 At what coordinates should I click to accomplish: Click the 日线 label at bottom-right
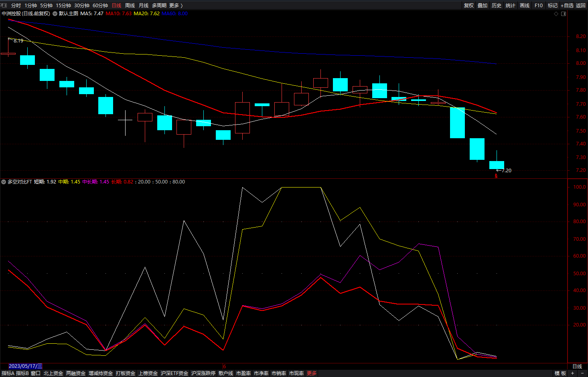[x=577, y=367]
